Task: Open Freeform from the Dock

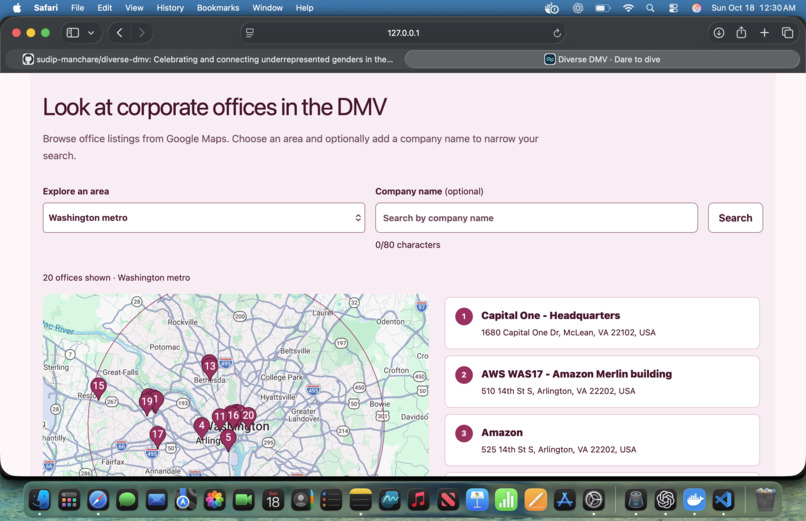Action: pos(390,499)
